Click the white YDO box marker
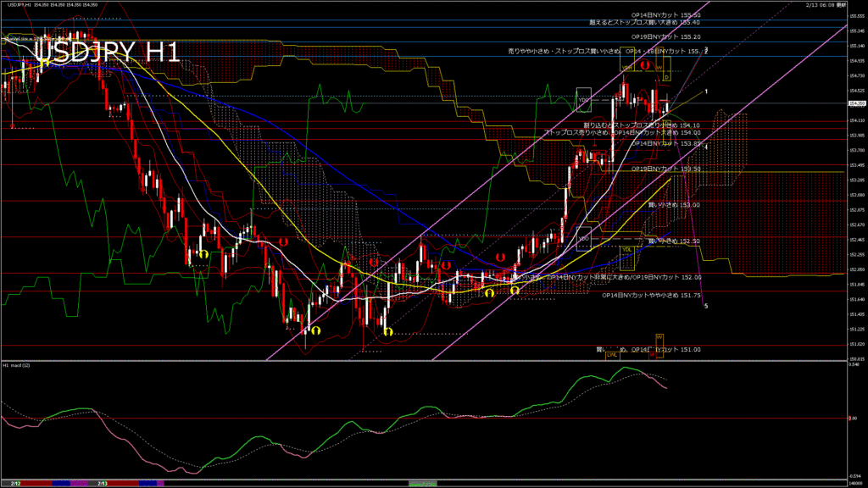 coord(583,238)
